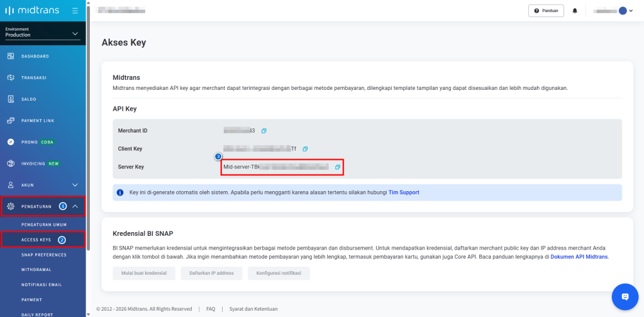Image resolution: width=644 pixels, height=317 pixels.
Task: Click the sidebar scroll down arrow
Action: point(88,314)
